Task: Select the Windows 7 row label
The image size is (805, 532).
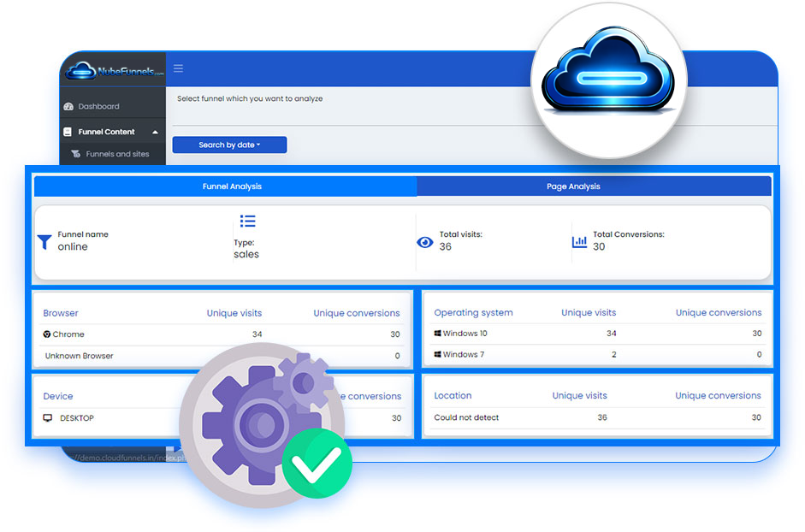Action: point(464,354)
